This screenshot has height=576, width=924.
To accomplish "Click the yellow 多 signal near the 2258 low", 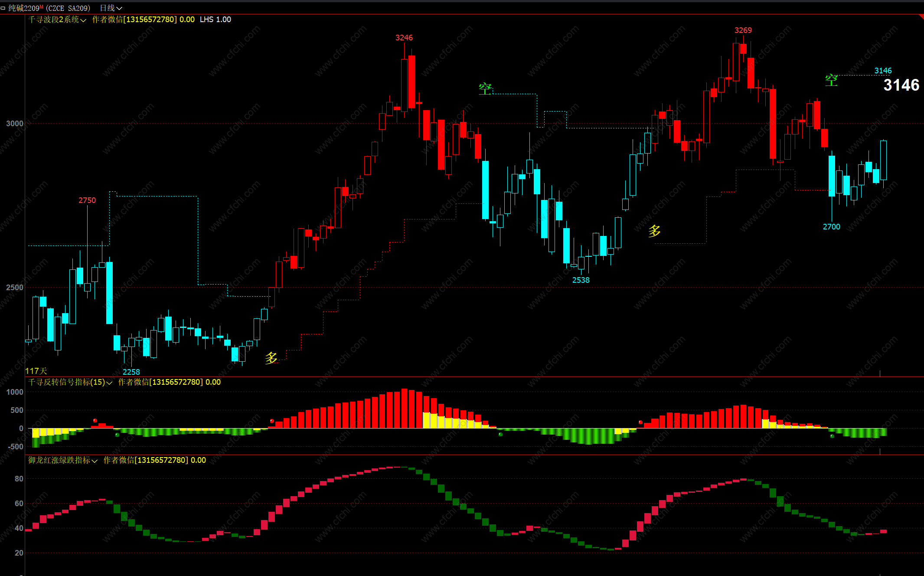I will pyautogui.click(x=271, y=358).
